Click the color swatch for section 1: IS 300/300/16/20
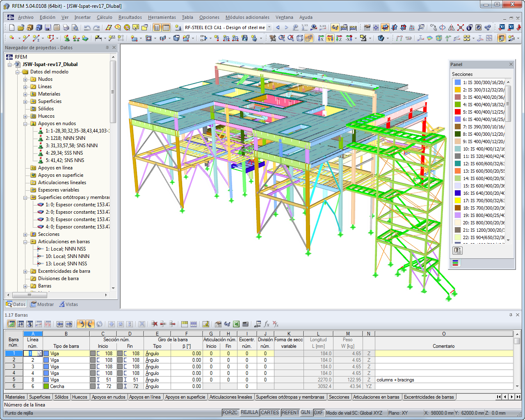The image size is (525, 420). click(458, 82)
